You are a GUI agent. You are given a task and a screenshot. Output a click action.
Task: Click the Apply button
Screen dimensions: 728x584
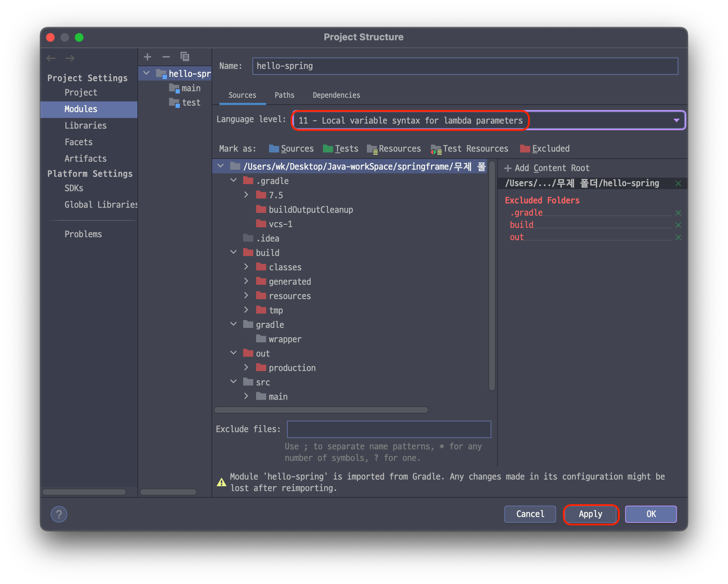(x=591, y=514)
